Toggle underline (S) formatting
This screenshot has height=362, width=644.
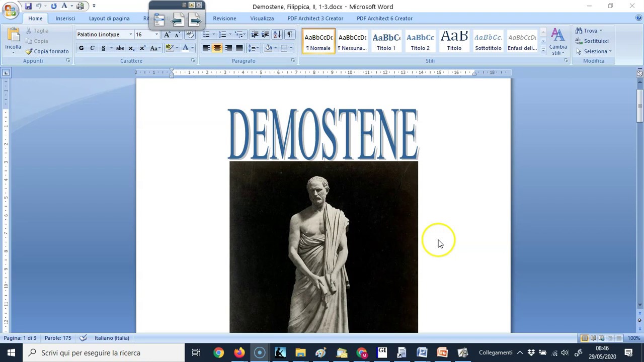click(x=103, y=48)
